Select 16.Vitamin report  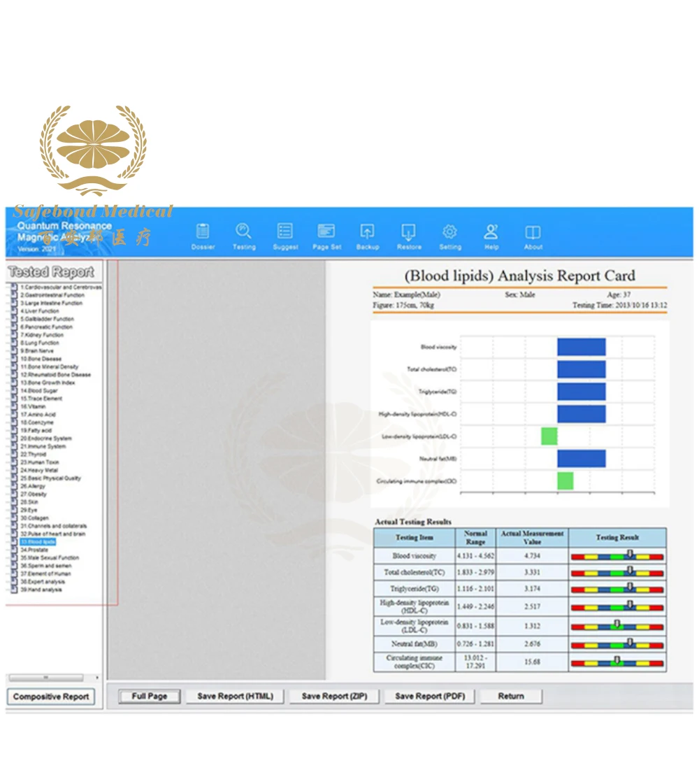coord(33,406)
